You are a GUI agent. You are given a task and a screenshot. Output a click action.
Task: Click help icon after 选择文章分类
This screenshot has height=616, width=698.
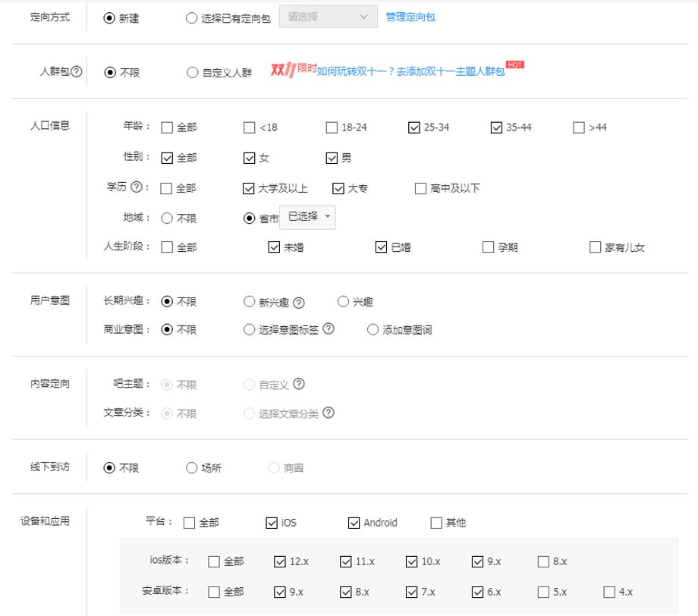pos(329,413)
